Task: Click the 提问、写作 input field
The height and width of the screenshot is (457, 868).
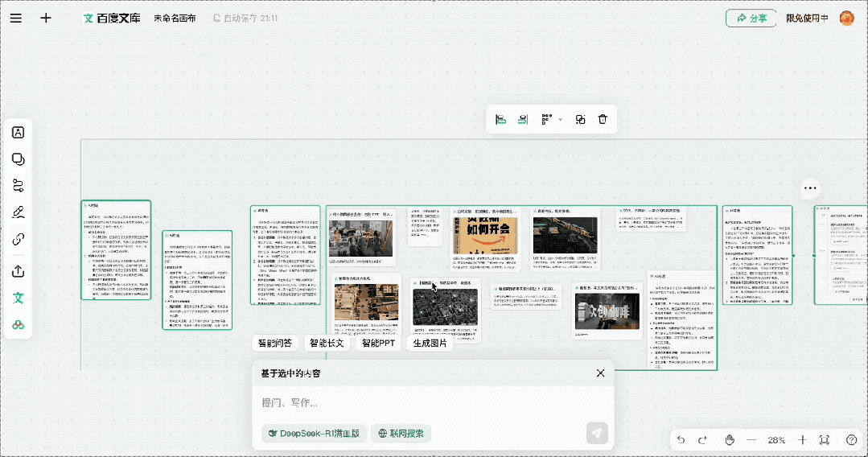Action: (x=433, y=403)
